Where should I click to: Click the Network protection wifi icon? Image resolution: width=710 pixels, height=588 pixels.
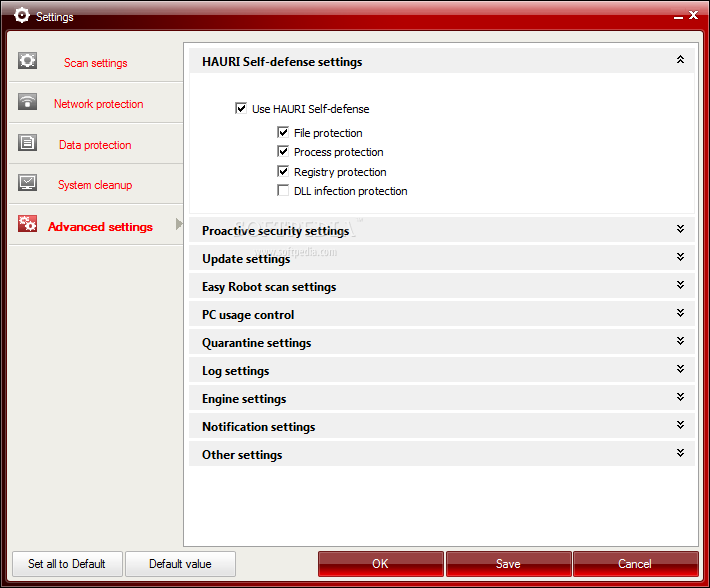[x=27, y=101]
